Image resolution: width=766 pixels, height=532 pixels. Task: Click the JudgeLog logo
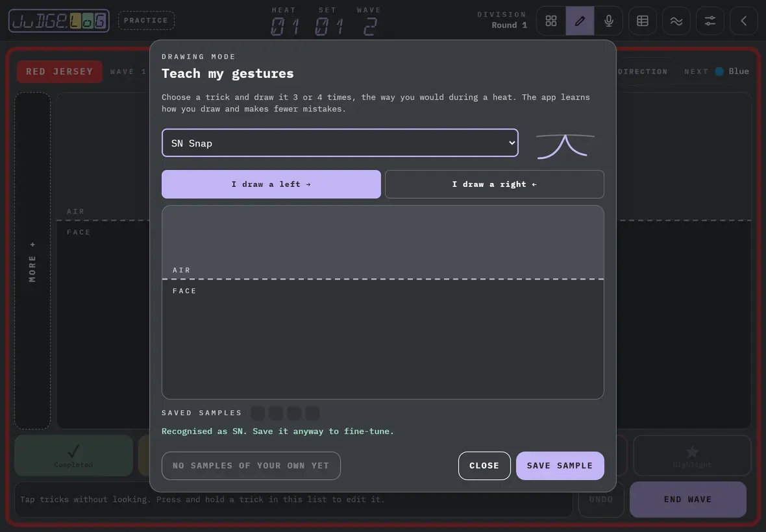[x=59, y=21]
